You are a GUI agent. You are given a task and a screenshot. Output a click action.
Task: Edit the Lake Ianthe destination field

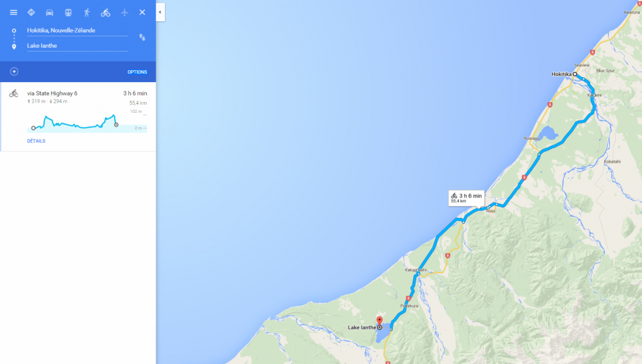[77, 46]
